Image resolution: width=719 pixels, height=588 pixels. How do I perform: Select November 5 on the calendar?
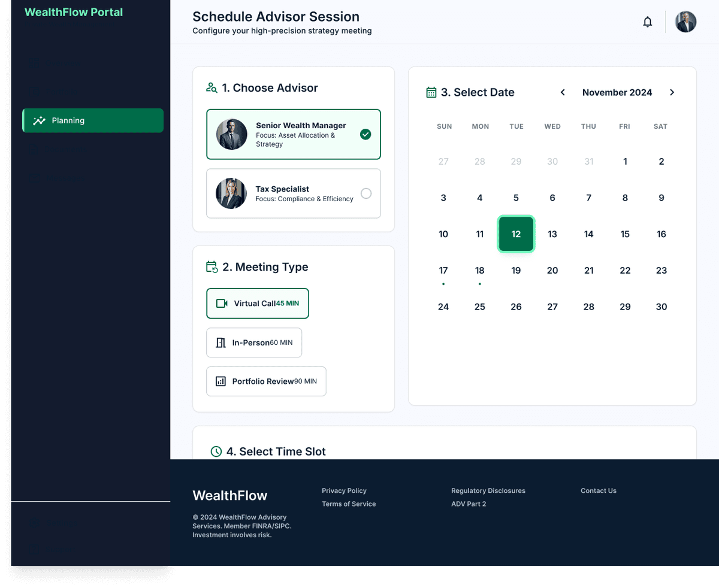pyautogui.click(x=516, y=198)
